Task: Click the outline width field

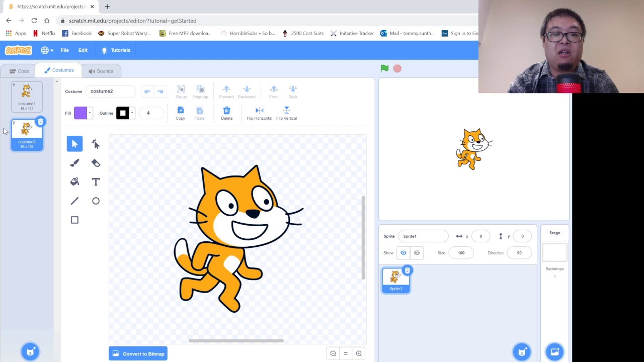Action: pyautogui.click(x=151, y=113)
